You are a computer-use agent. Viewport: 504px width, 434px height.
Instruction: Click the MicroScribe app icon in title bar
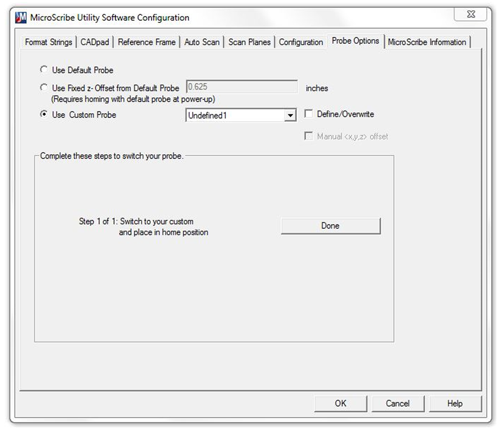coord(21,17)
